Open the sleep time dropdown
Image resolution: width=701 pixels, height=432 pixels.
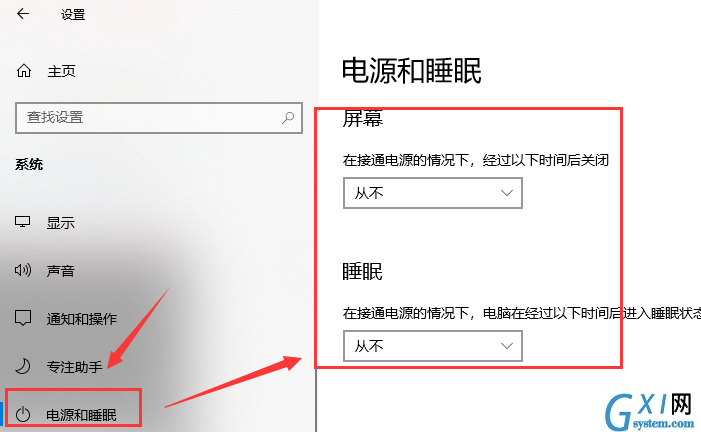click(x=432, y=346)
